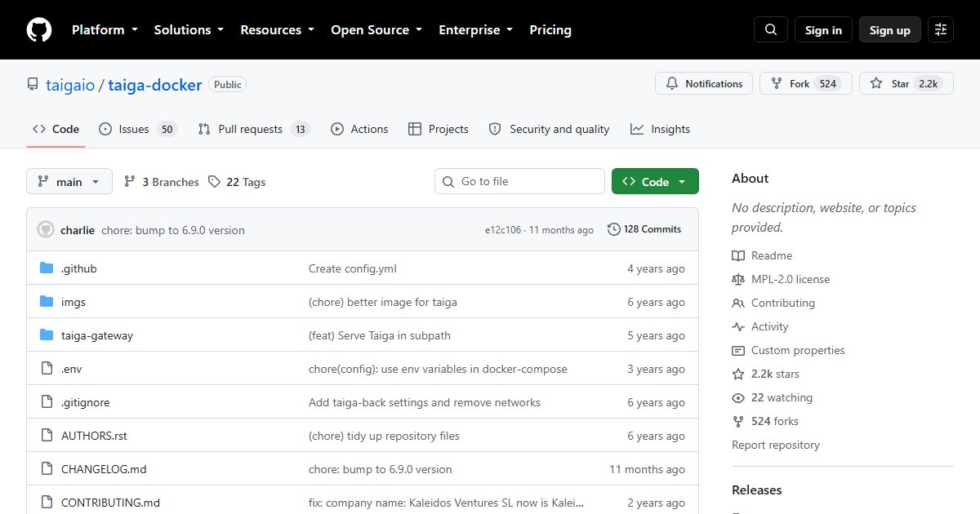Click the CHANGELOG.md file icon
Image resolution: width=980 pixels, height=514 pixels.
tap(47, 469)
